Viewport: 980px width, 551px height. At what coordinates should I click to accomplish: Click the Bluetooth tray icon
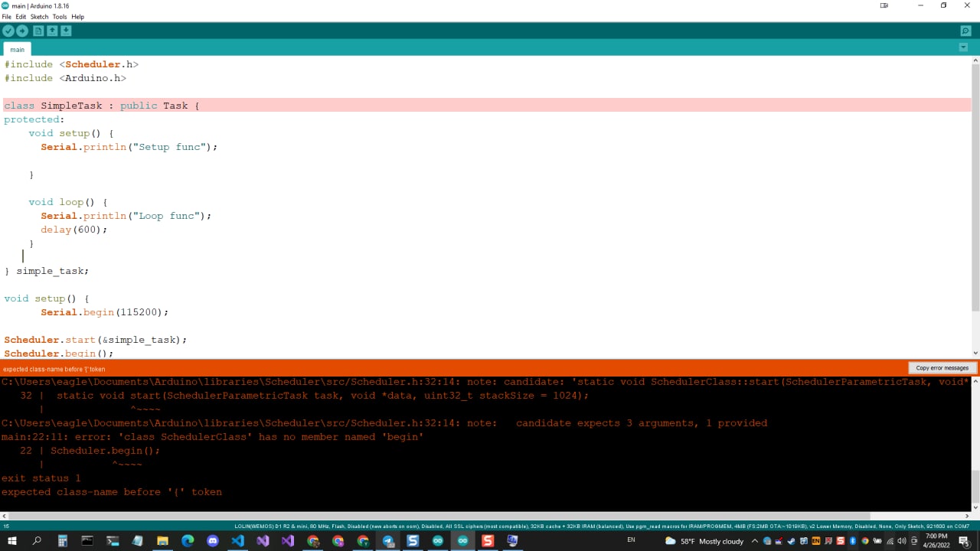pyautogui.click(x=853, y=541)
